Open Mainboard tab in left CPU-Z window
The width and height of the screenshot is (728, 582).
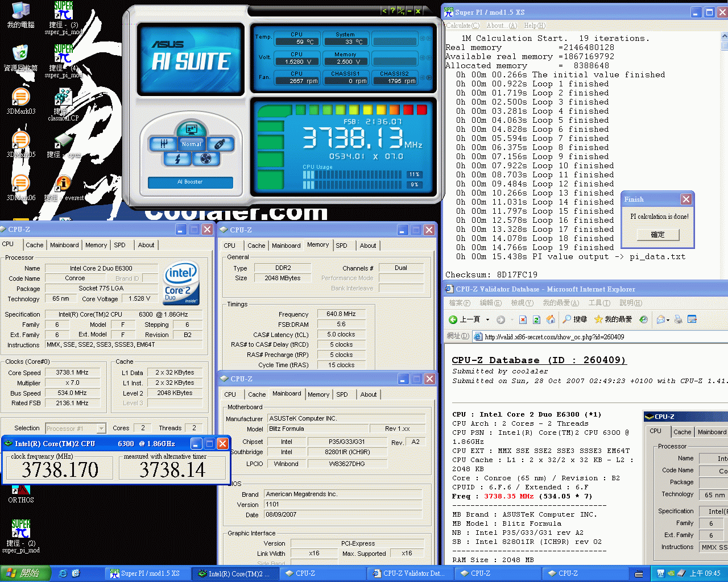tap(64, 245)
